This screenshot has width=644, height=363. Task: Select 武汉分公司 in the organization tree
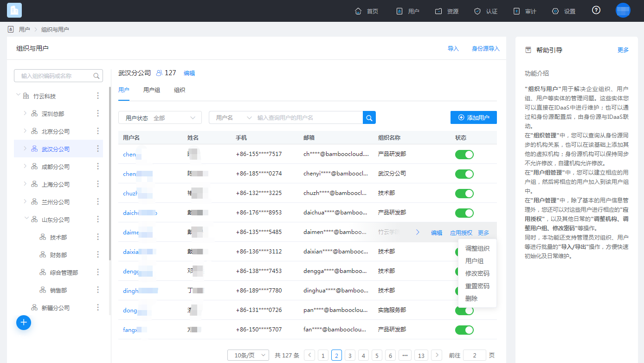pos(56,149)
